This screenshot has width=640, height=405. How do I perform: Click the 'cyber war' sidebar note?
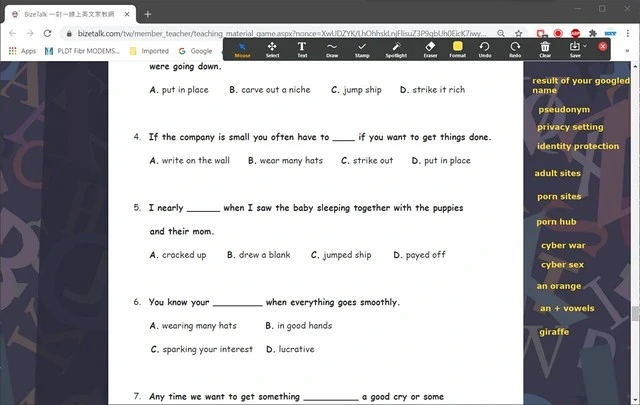tap(563, 245)
